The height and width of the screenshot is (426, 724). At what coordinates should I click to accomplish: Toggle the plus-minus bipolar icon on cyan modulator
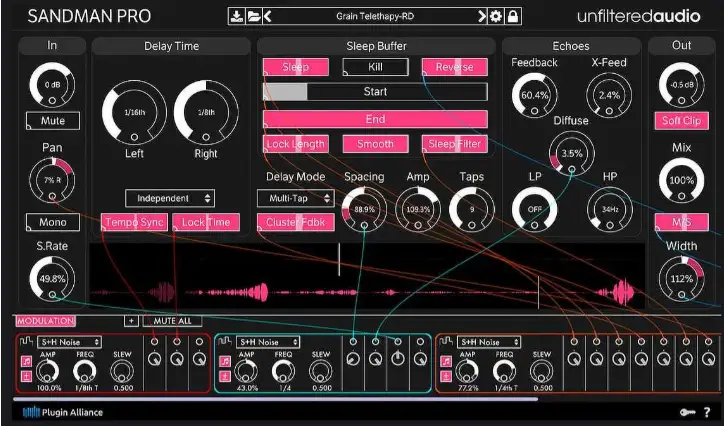225,376
